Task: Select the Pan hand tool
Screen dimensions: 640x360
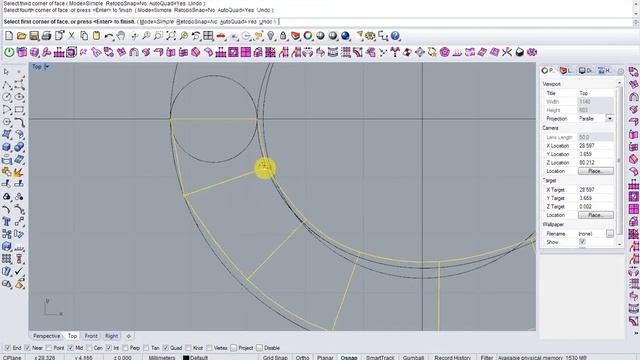Action: 121,36
